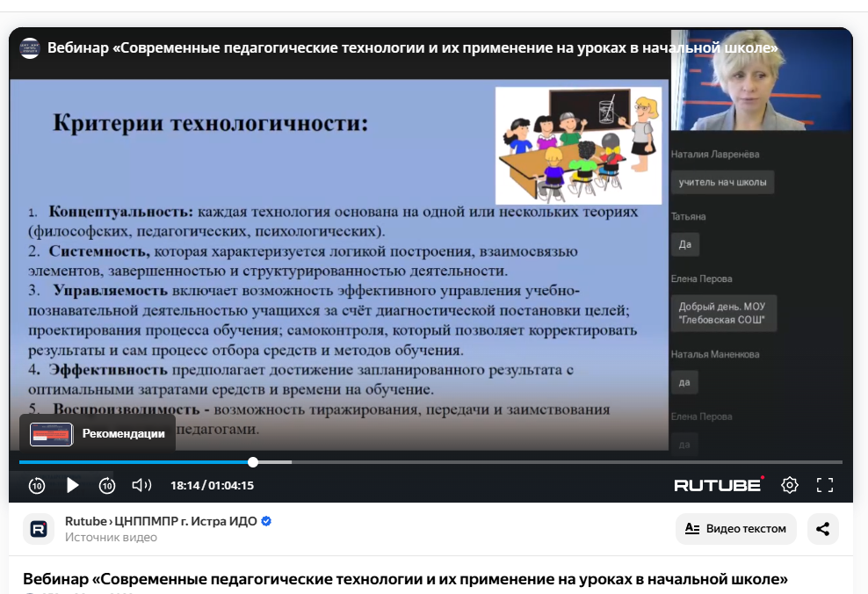The width and height of the screenshot is (868, 594).
Task: Skip forward 10 seconds
Action: (x=107, y=485)
